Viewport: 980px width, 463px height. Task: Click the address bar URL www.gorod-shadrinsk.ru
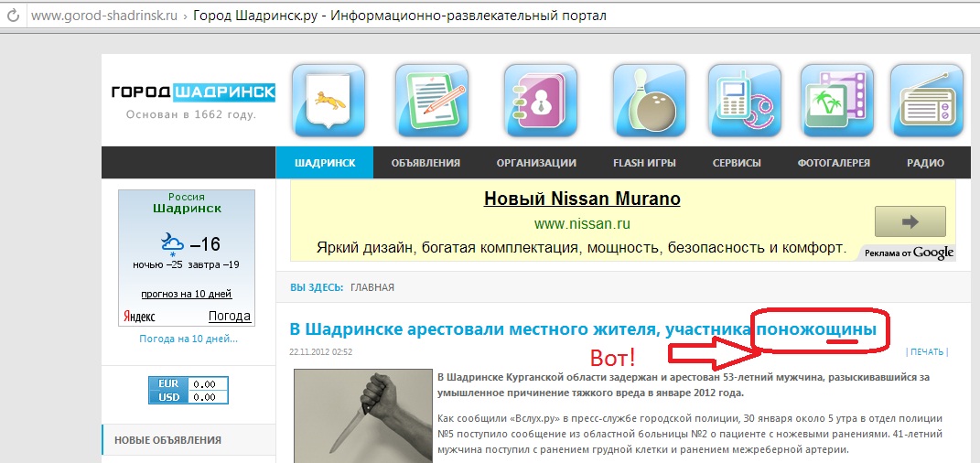pos(103,16)
